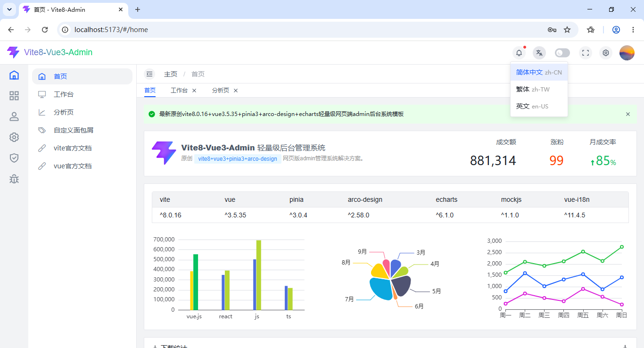The width and height of the screenshot is (644, 348).
Task: Click the tall js bar in the bar chart
Action: (259, 275)
